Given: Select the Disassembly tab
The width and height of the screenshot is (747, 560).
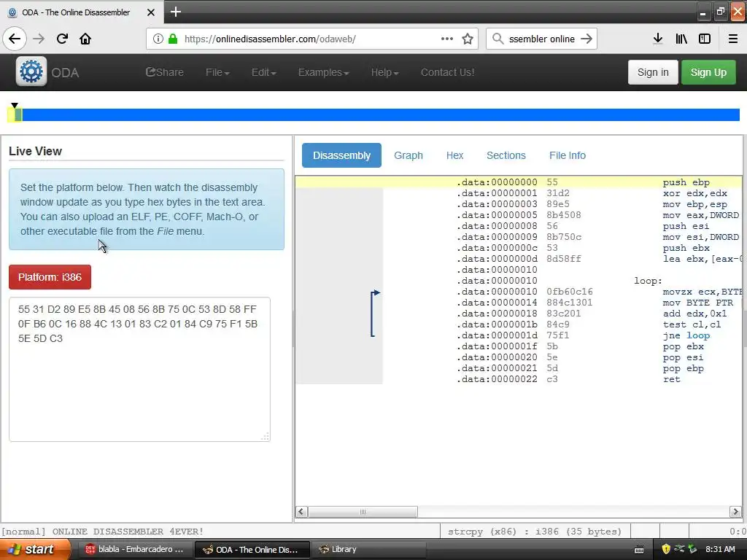Looking at the screenshot, I should (341, 155).
